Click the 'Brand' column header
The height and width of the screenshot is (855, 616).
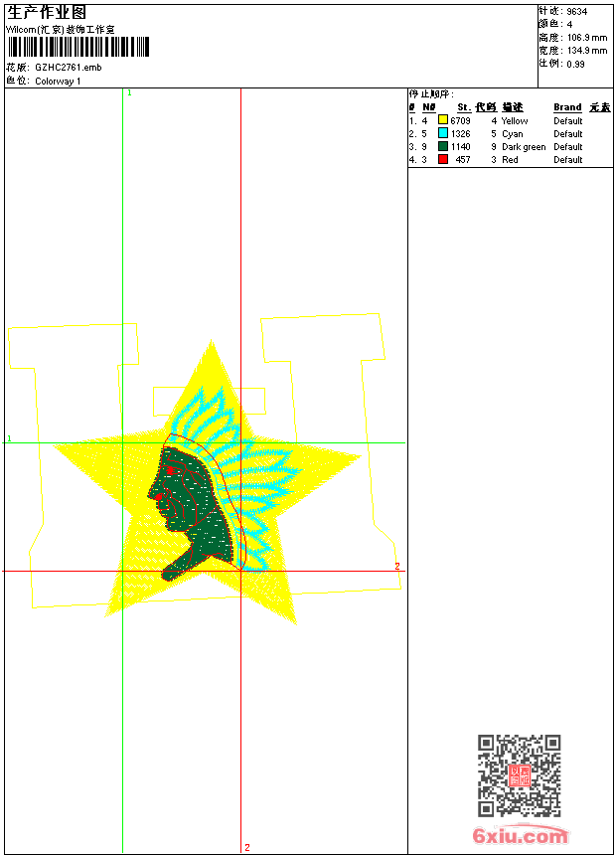pos(567,107)
